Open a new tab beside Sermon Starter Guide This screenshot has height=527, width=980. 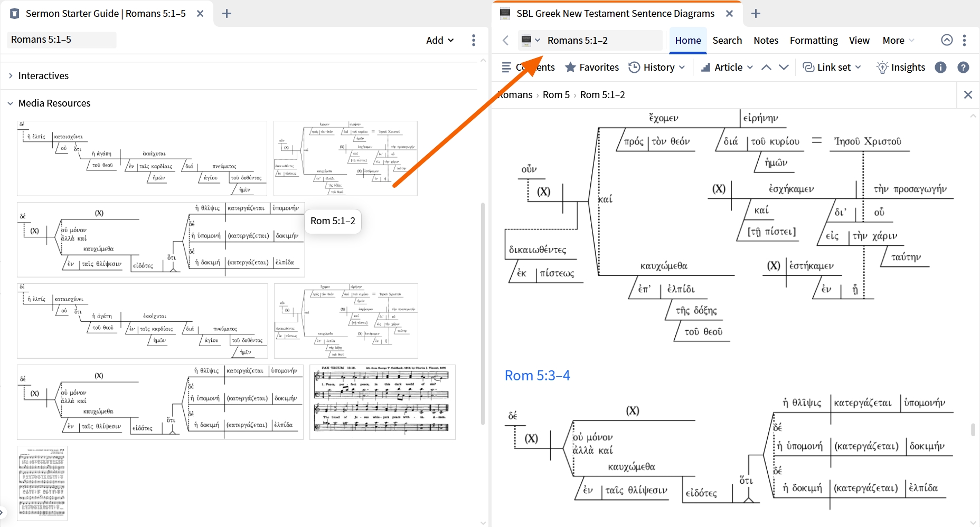227,14
